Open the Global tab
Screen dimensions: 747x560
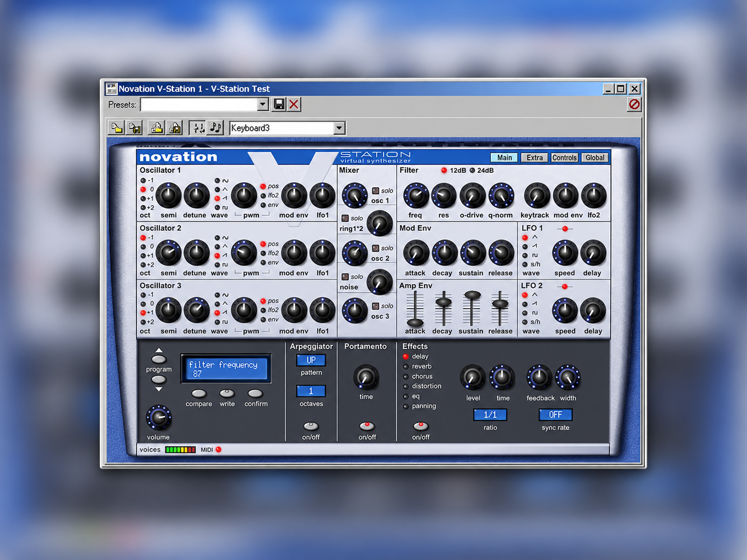[x=595, y=158]
